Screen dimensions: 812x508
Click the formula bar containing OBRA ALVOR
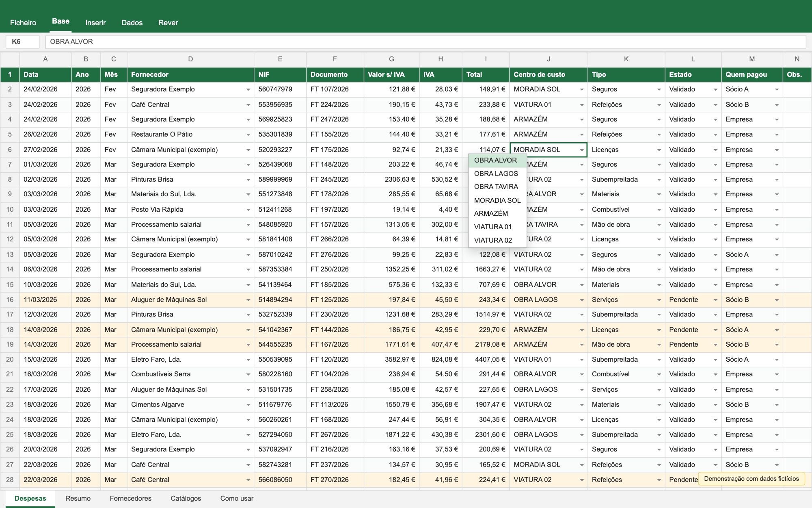(x=425, y=42)
